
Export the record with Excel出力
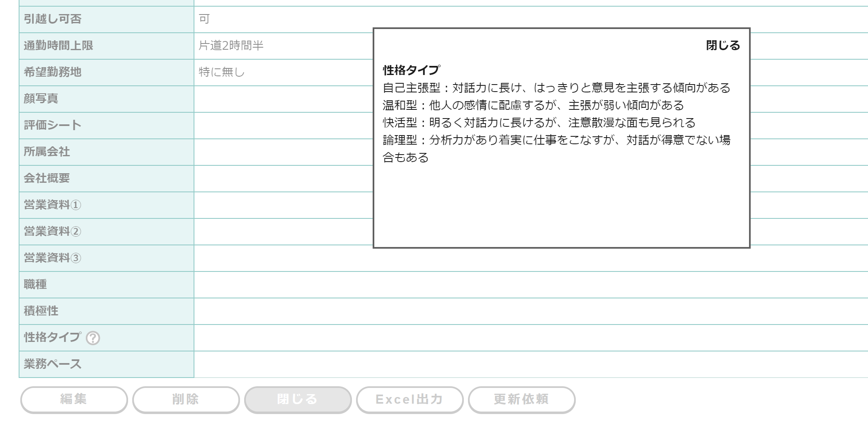click(x=410, y=400)
